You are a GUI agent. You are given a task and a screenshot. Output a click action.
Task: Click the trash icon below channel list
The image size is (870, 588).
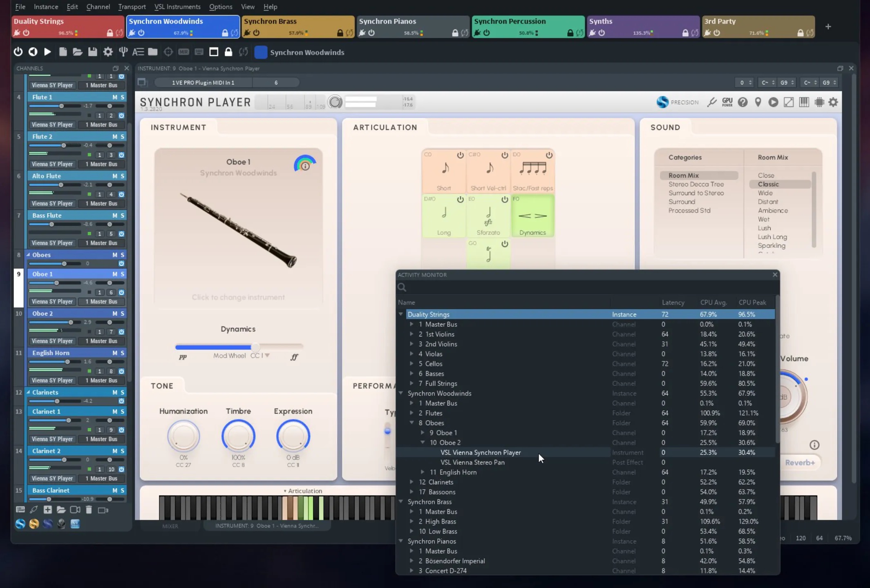tap(89, 510)
